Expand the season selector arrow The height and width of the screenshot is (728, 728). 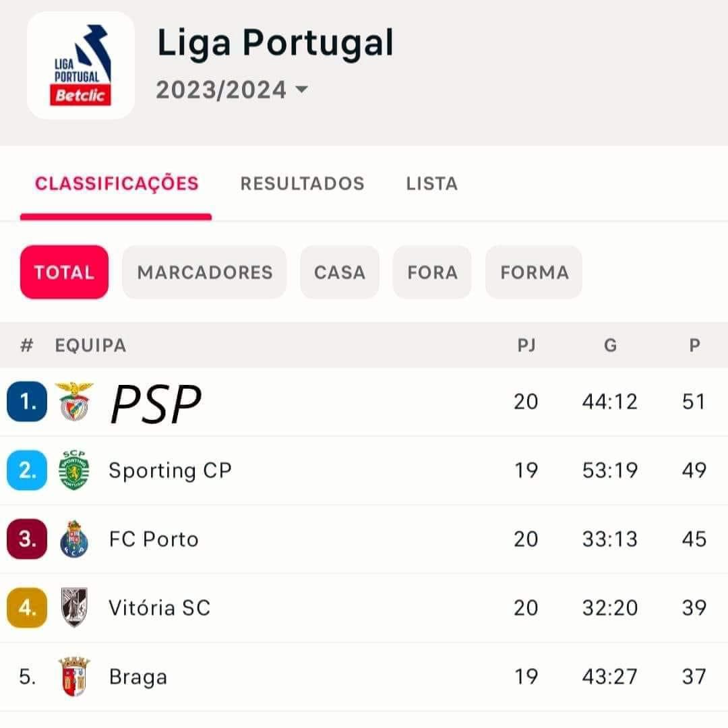click(x=302, y=89)
